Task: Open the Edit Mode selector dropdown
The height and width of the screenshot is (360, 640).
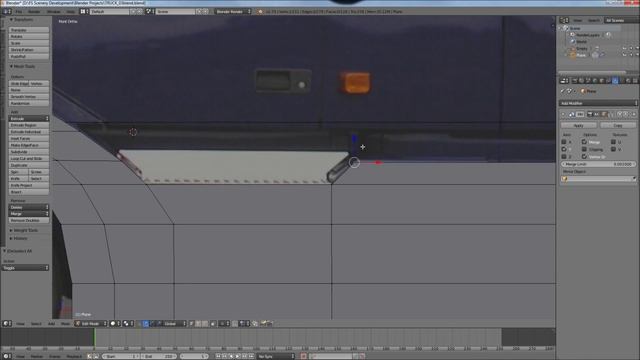Action: pyautogui.click(x=91, y=324)
